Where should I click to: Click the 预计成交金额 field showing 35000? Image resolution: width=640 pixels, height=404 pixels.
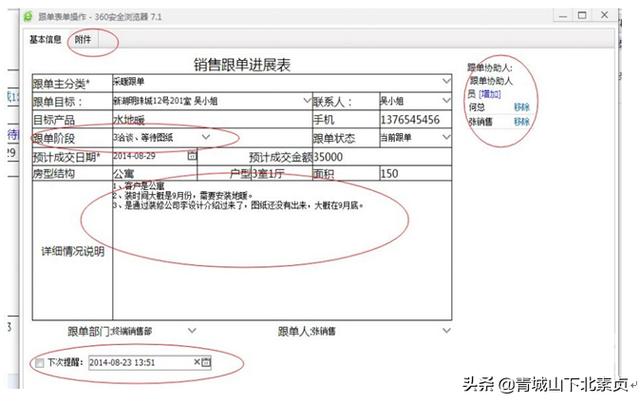tap(382, 157)
